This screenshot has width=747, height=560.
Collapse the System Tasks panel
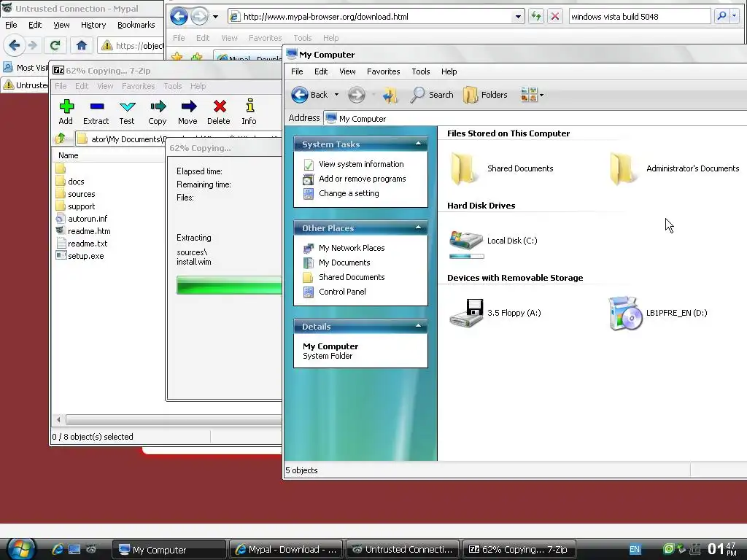(x=418, y=144)
